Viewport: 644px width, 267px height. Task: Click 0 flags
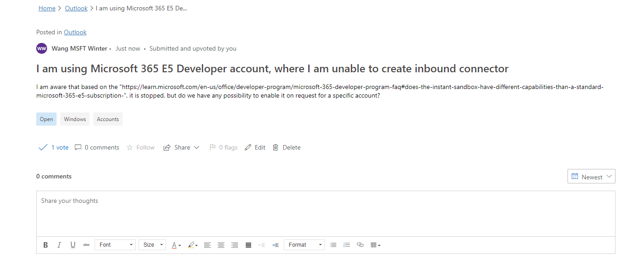coord(224,147)
